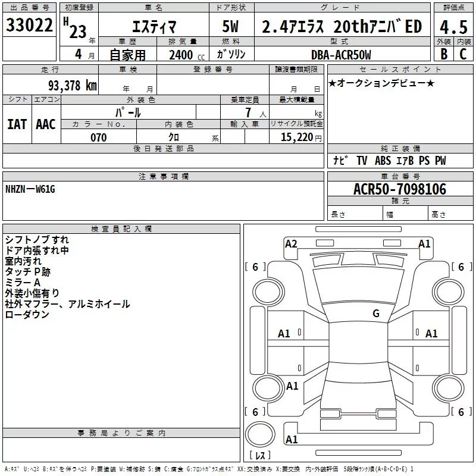476x476 pixels.
Task: Click the exterior grade B
Action: 444,54
